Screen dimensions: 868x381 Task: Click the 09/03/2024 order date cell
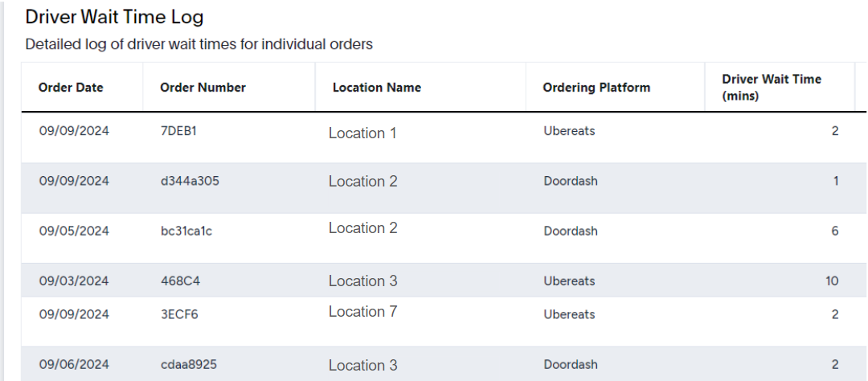74,281
